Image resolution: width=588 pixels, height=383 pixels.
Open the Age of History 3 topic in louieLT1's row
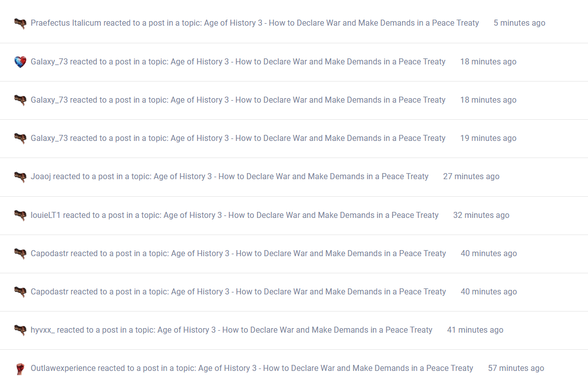pos(301,215)
